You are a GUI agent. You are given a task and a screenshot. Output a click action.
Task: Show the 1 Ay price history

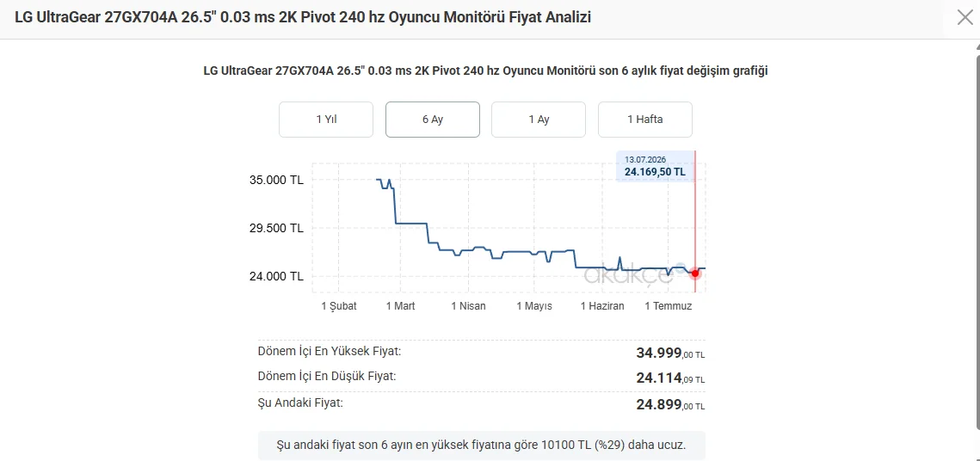click(539, 120)
